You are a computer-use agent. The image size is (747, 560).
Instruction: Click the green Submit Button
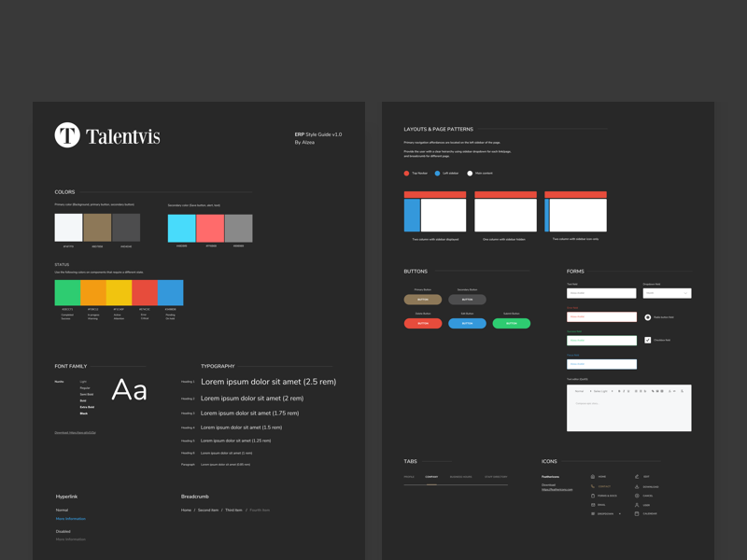511,323
